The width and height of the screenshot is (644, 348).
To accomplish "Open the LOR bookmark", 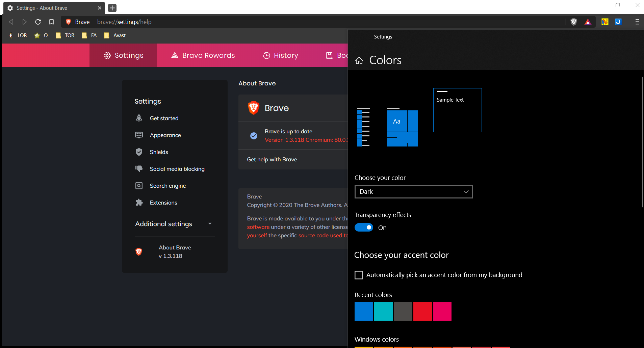I will (18, 35).
